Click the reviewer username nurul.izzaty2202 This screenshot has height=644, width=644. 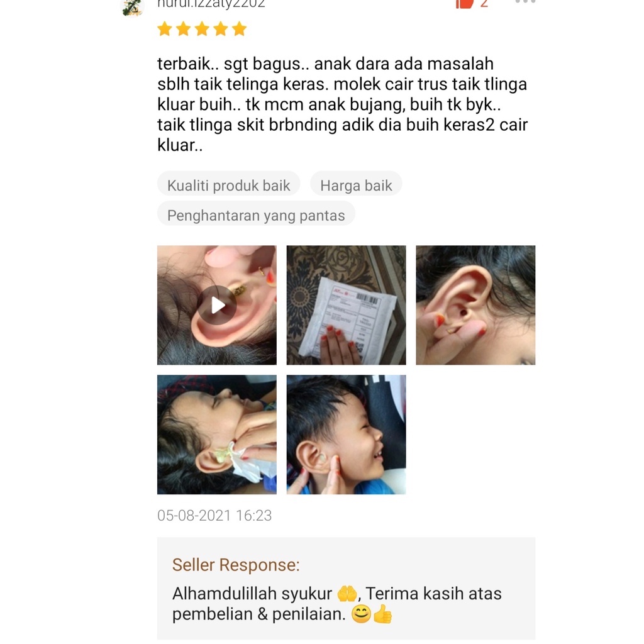click(211, 4)
